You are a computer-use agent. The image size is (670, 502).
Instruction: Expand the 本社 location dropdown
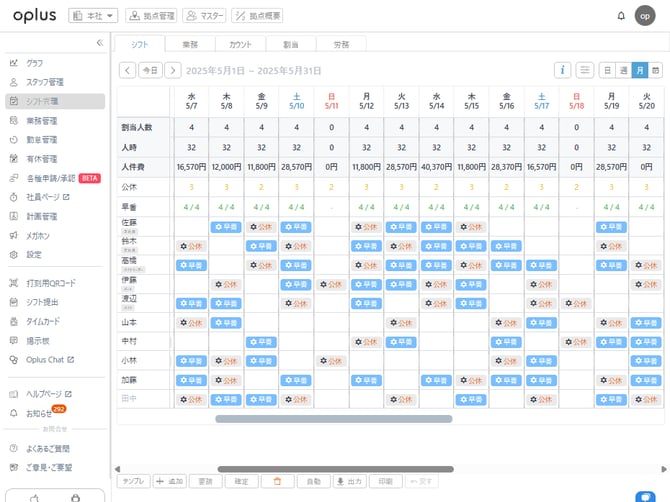pyautogui.click(x=95, y=16)
